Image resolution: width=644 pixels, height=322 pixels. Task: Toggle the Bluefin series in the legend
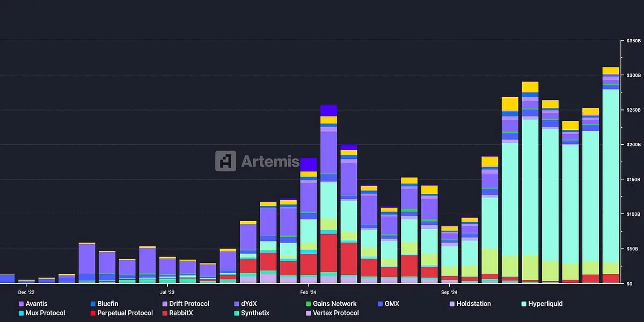coord(104,304)
